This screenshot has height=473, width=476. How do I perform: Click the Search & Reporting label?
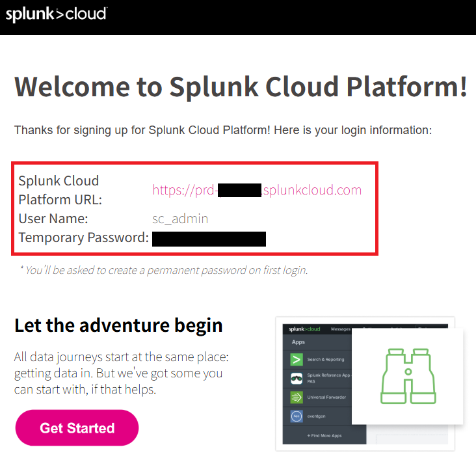click(x=326, y=359)
